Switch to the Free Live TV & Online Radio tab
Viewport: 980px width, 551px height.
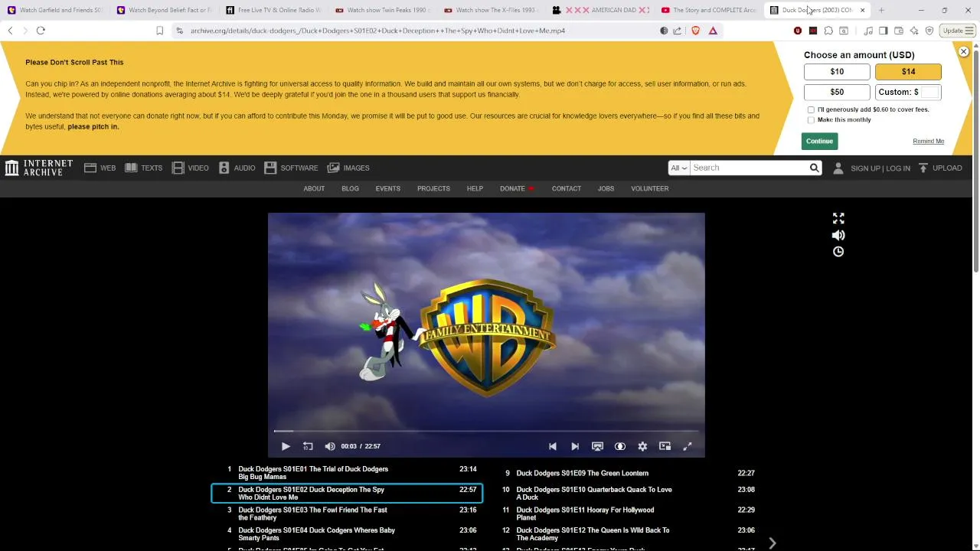pos(274,10)
